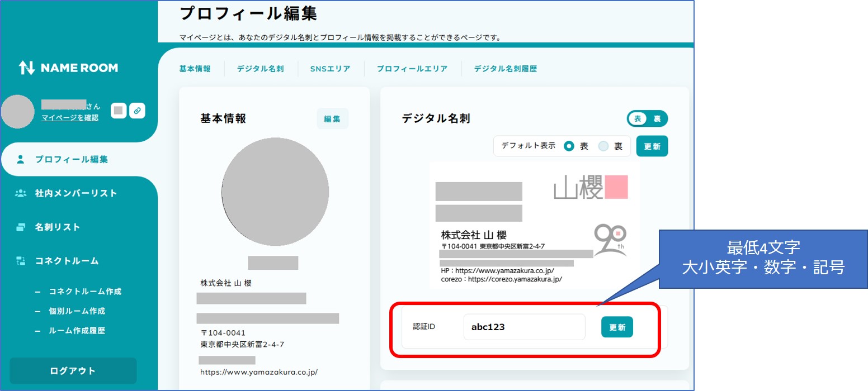Viewport: 868px width, 391px height.
Task: Click the 認証ID label
Action: (424, 326)
